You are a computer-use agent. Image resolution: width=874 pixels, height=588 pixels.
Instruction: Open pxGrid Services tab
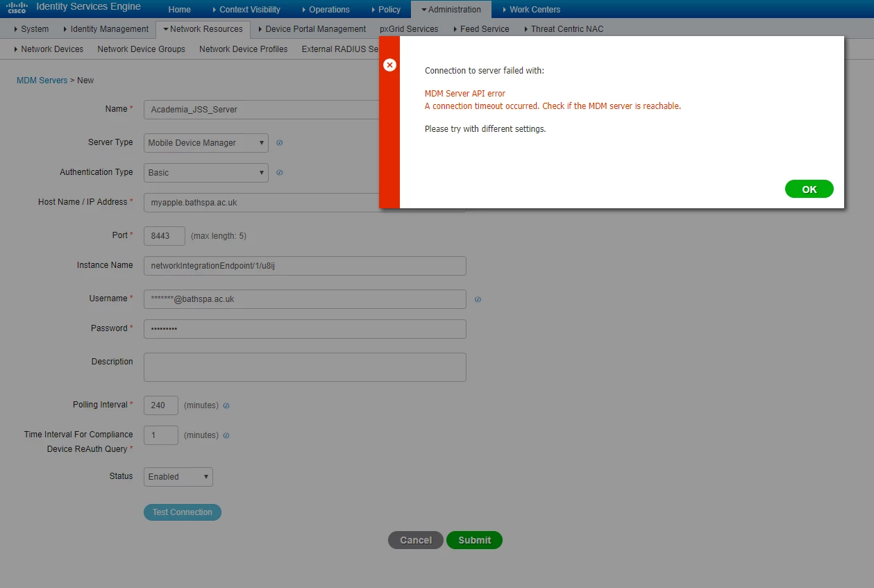(409, 29)
